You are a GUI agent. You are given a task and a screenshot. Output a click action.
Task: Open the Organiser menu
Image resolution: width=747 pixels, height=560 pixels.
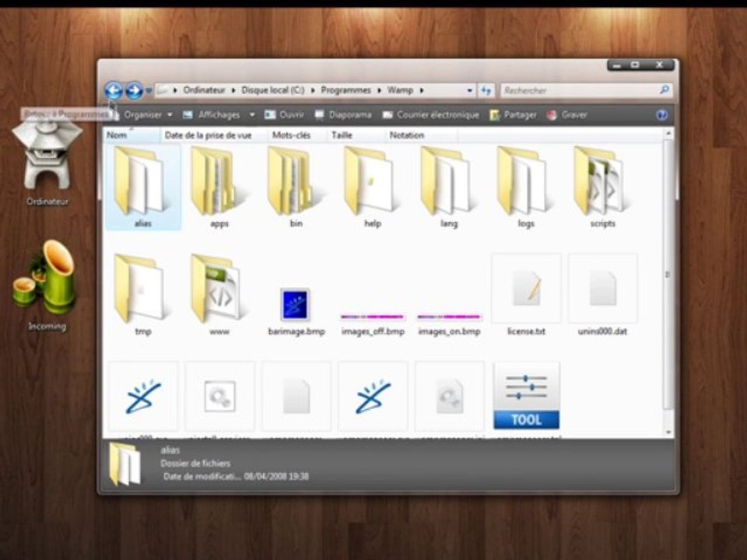pyautogui.click(x=148, y=115)
